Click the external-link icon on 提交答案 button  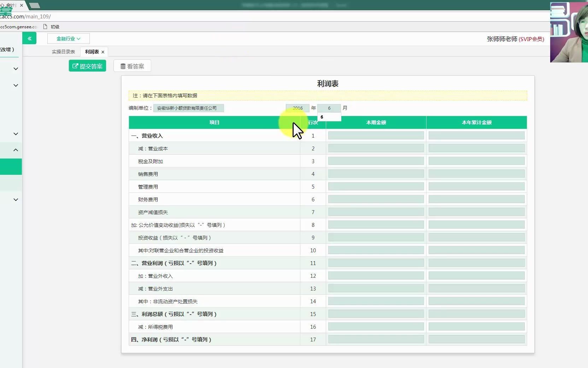[x=75, y=66]
